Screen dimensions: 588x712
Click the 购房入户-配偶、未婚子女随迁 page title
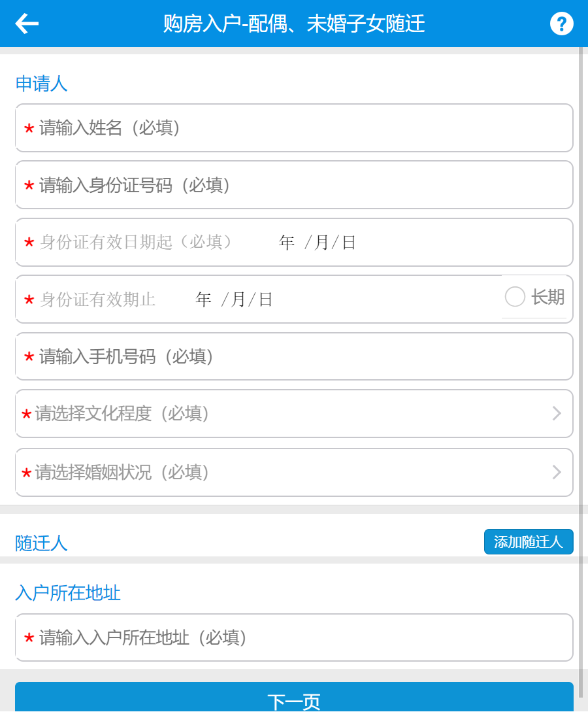pyautogui.click(x=294, y=24)
